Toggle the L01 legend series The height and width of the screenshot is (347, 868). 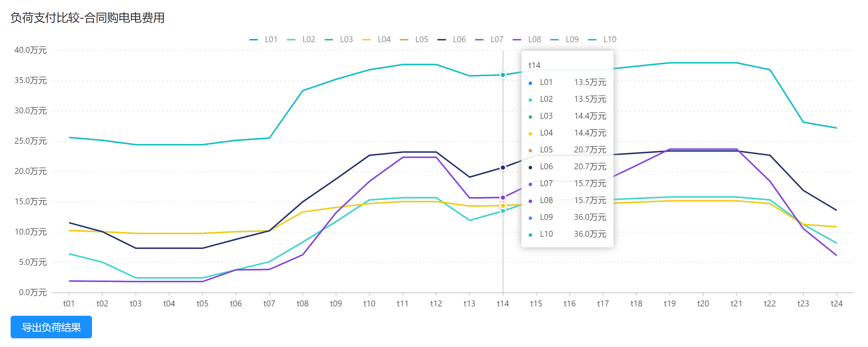point(264,39)
